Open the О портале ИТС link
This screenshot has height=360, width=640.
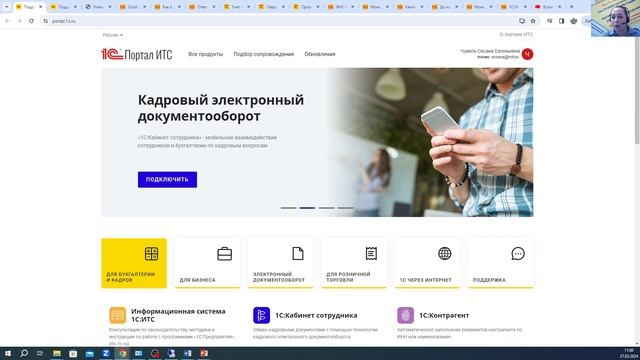pyautogui.click(x=516, y=35)
